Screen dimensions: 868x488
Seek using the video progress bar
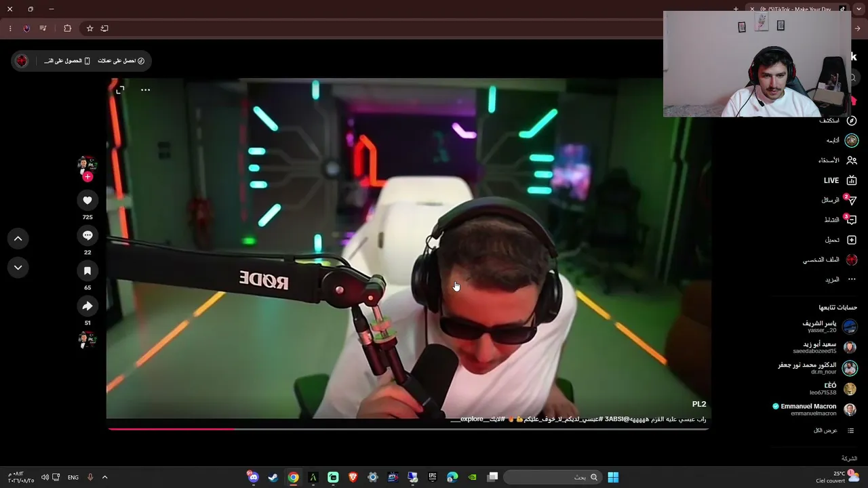point(408,428)
